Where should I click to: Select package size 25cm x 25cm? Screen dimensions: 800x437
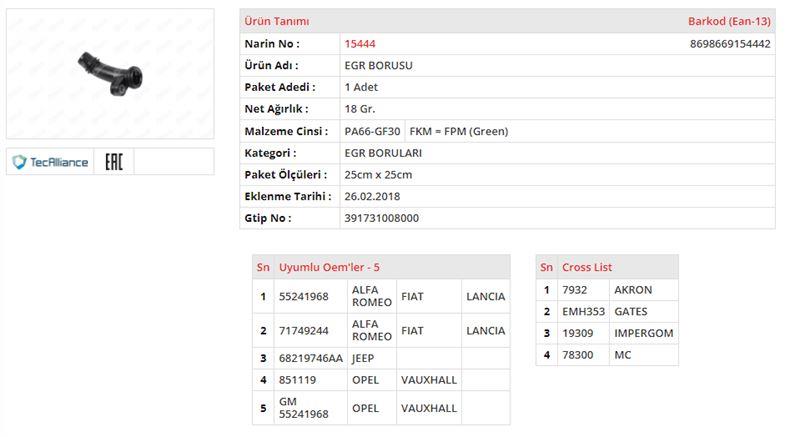378,175
